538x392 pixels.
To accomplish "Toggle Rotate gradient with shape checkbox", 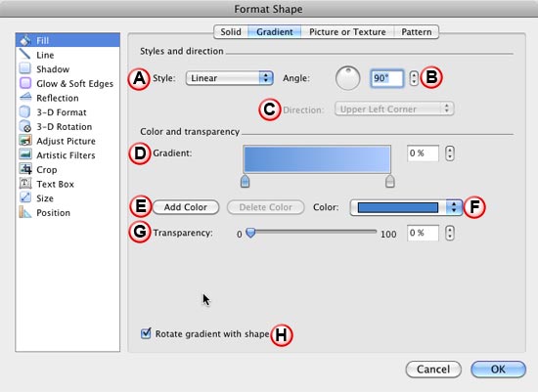I will 146,333.
